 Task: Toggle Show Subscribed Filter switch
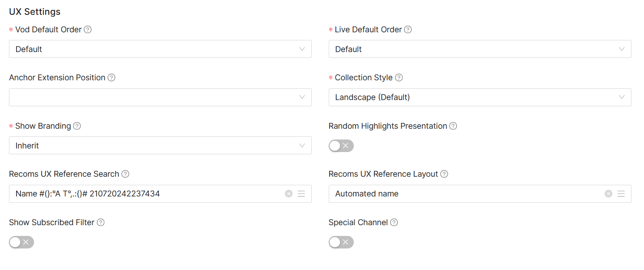pos(21,242)
